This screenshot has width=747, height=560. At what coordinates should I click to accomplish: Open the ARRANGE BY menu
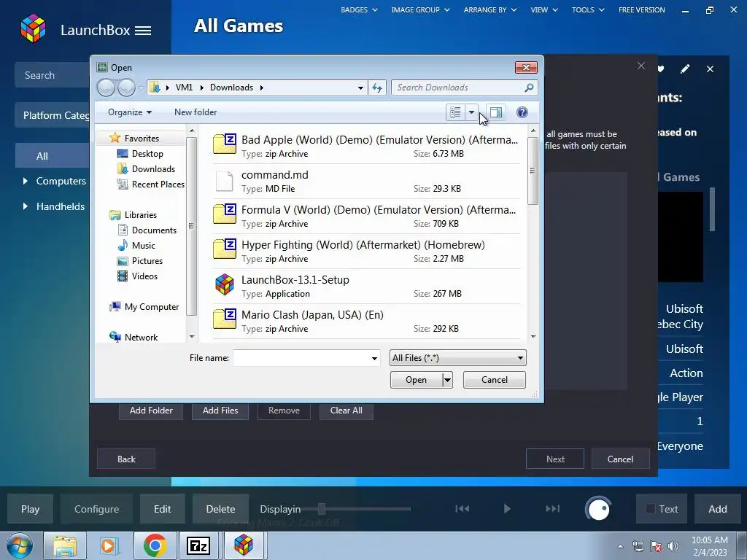click(489, 9)
